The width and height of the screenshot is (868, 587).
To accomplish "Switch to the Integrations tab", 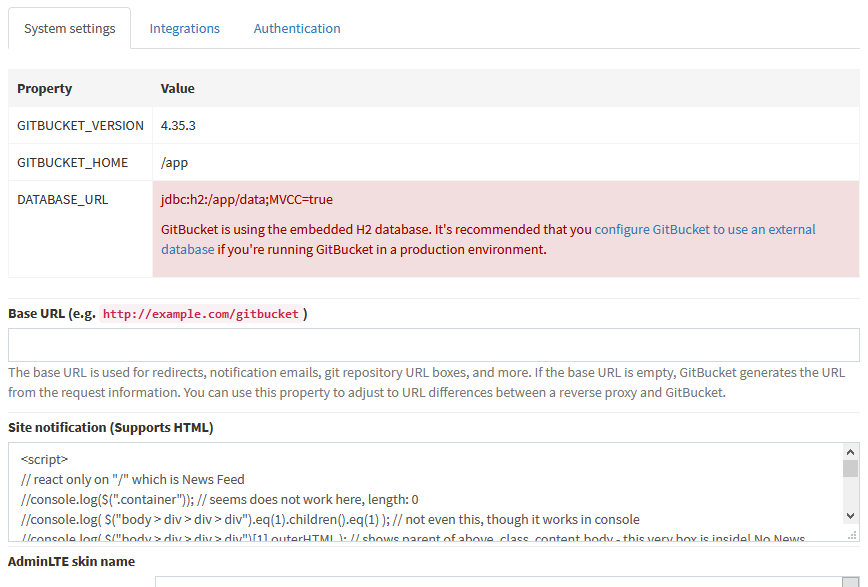I will point(184,28).
